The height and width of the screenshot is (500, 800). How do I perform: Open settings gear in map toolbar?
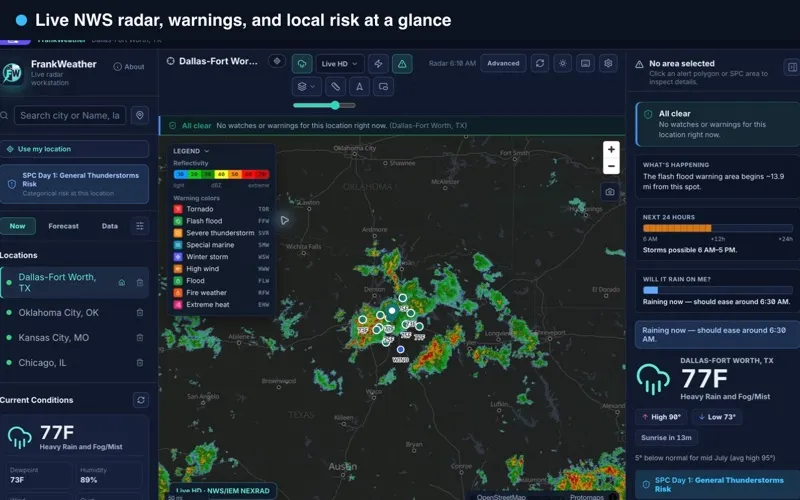click(608, 63)
